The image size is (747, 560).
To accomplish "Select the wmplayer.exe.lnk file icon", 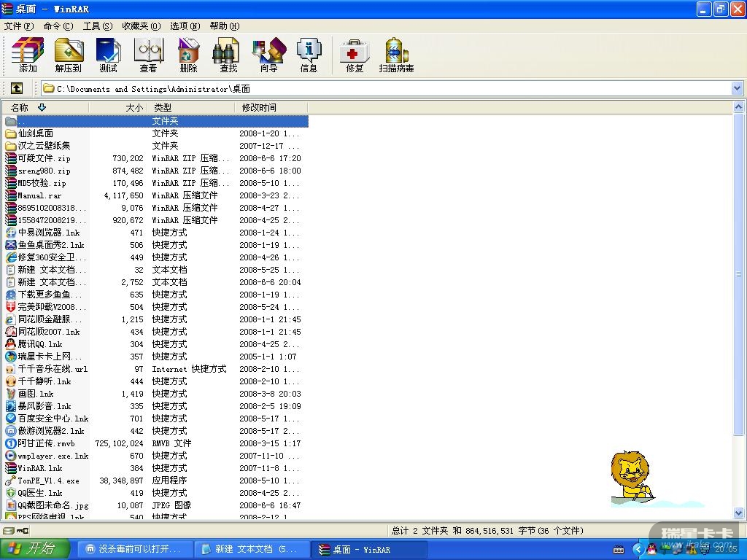I will pyautogui.click(x=10, y=455).
